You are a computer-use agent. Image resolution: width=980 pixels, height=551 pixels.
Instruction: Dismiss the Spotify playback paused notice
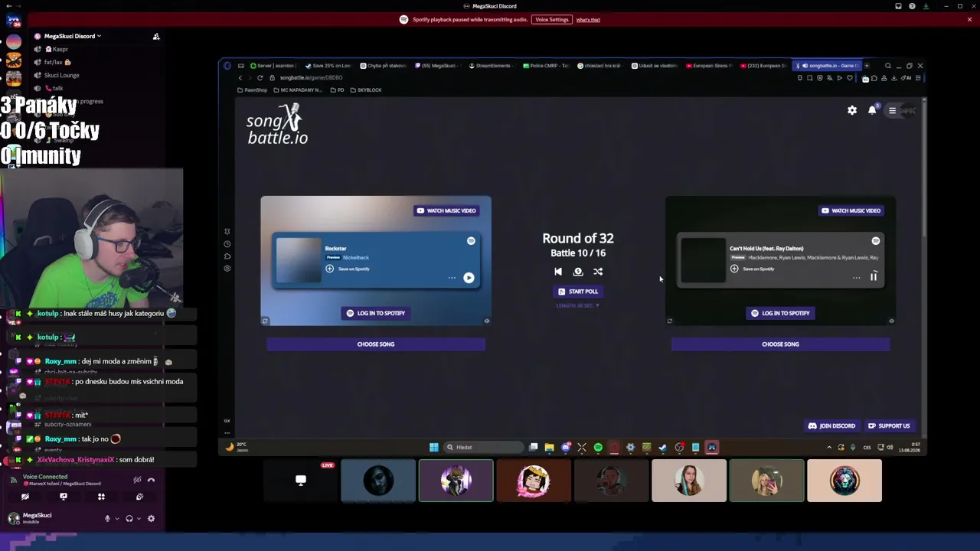click(969, 20)
